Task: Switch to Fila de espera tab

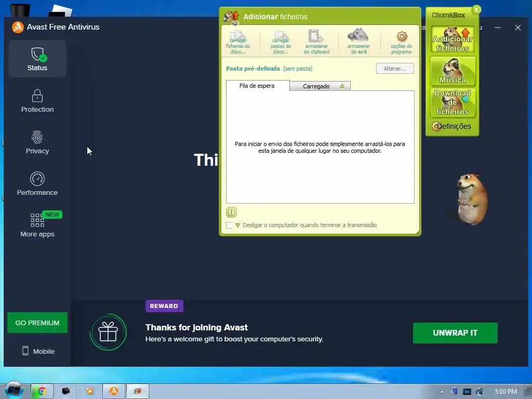Action: click(258, 86)
